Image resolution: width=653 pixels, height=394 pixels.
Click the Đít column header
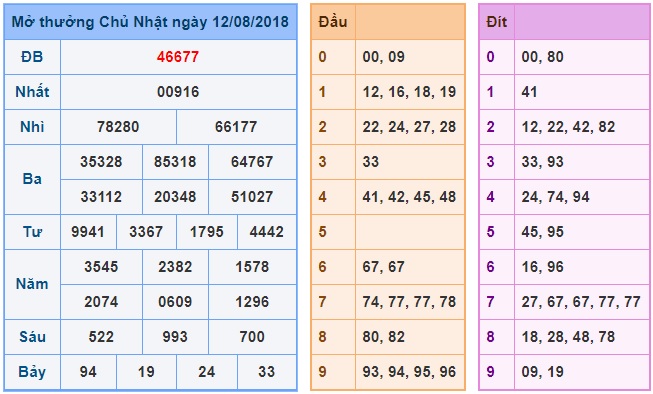point(496,22)
